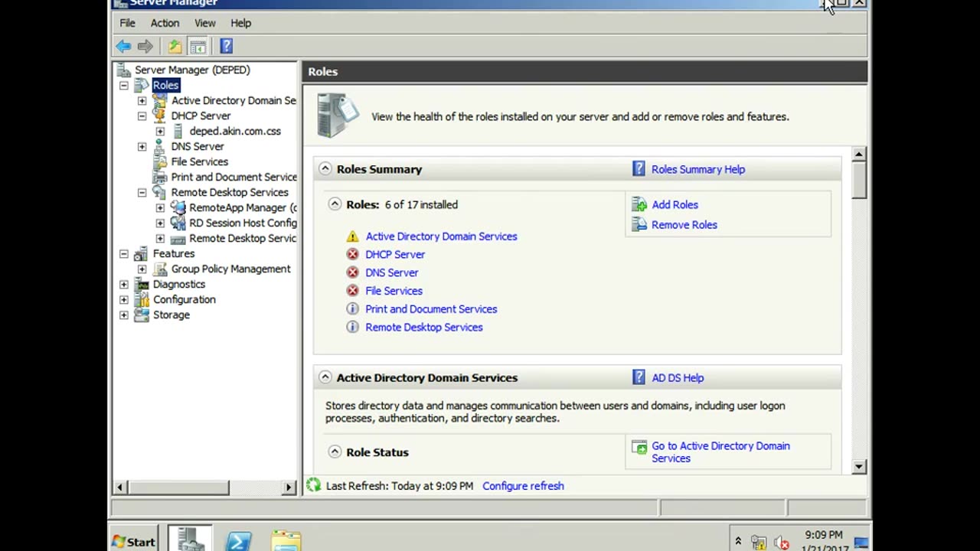Click the Up one level folder icon

175,47
